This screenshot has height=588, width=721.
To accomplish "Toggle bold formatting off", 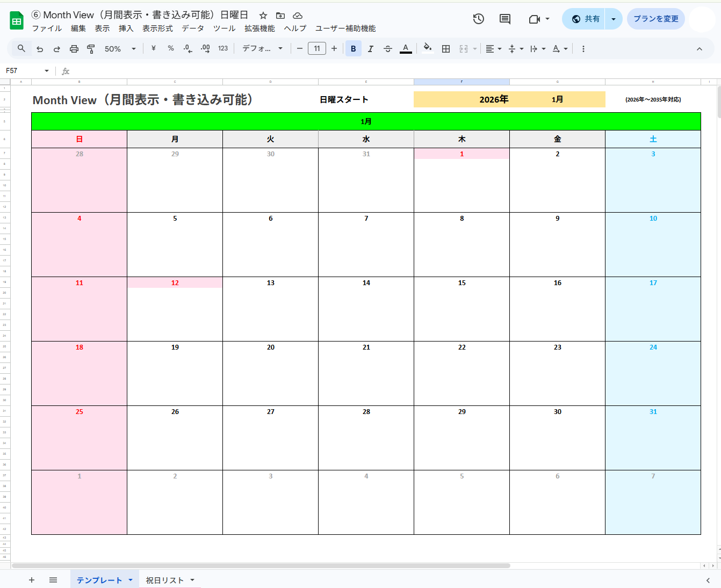I will [x=353, y=48].
